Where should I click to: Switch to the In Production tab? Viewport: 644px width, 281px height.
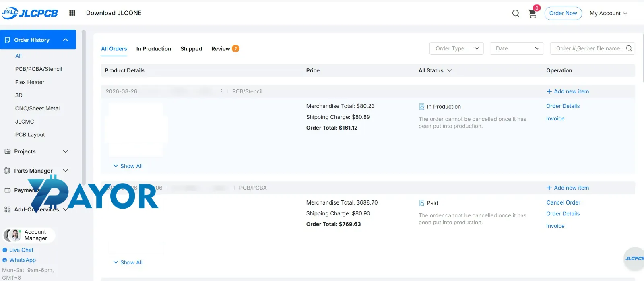point(154,49)
